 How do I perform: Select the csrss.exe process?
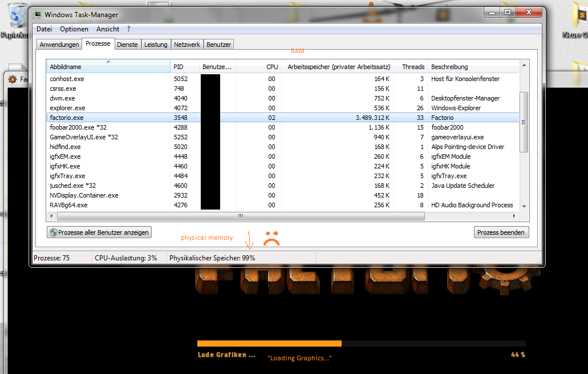tap(283, 89)
